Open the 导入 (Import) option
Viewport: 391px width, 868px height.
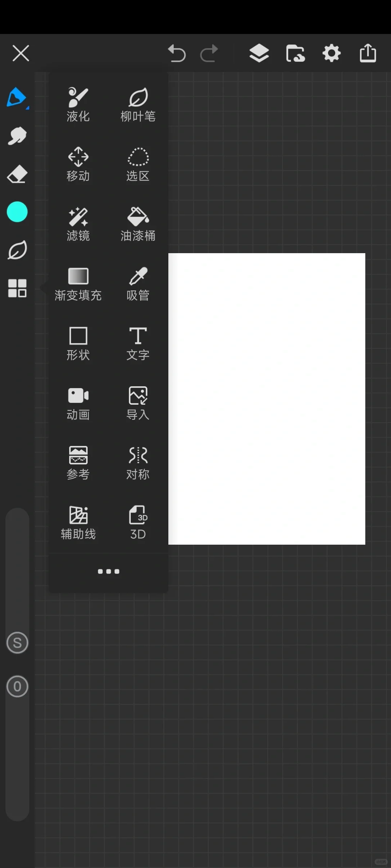coord(138,403)
